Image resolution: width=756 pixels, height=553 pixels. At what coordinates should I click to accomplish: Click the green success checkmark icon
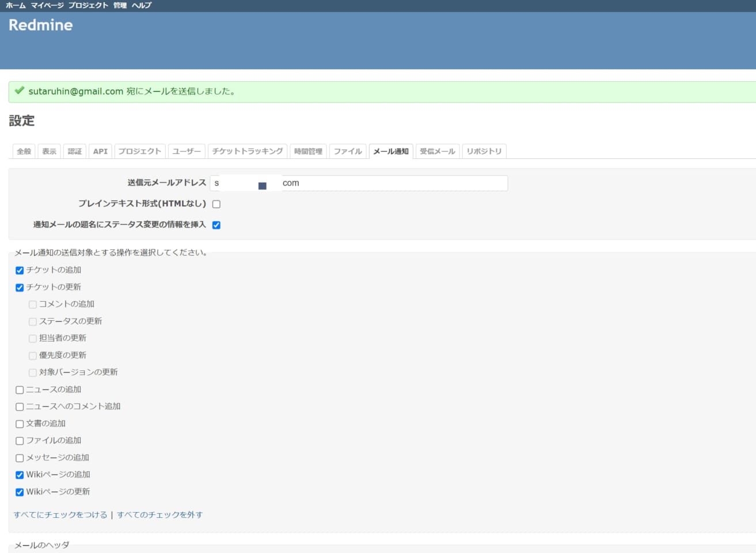pyautogui.click(x=20, y=90)
